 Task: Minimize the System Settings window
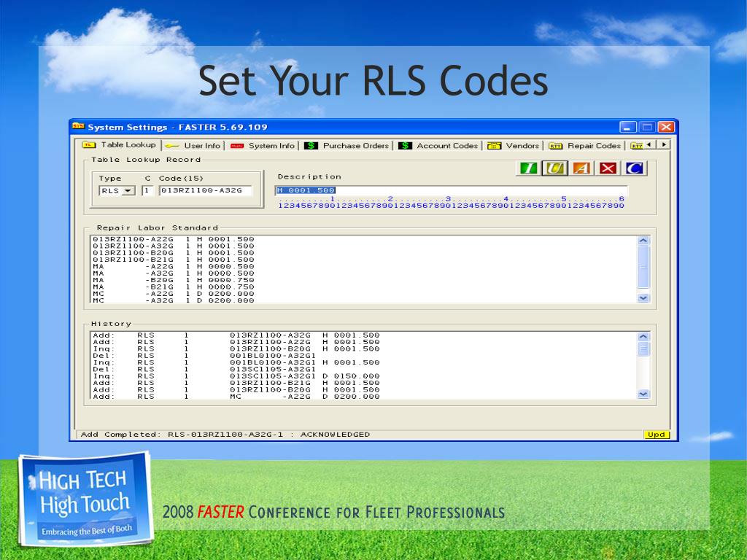[x=627, y=127]
